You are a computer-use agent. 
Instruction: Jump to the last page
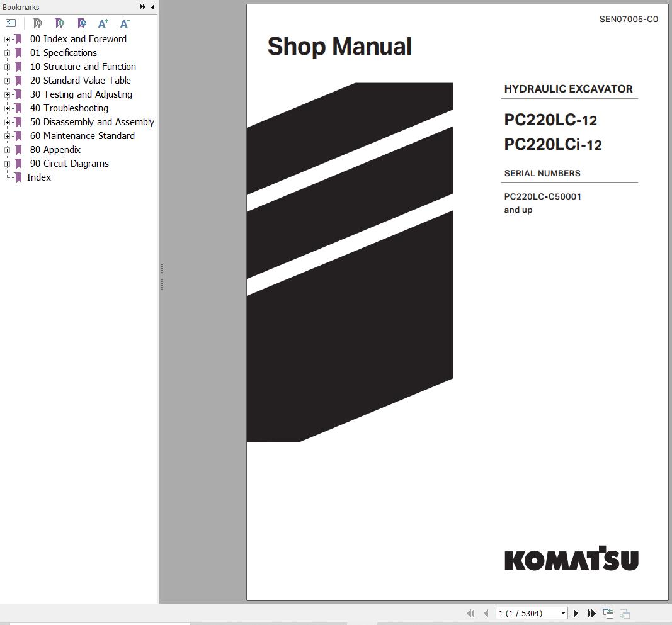point(592,614)
